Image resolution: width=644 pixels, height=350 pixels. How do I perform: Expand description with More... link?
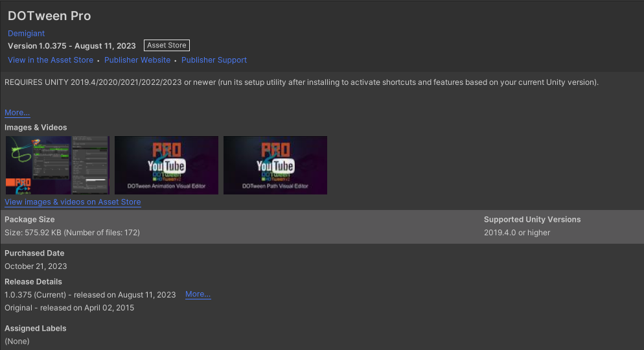17,113
